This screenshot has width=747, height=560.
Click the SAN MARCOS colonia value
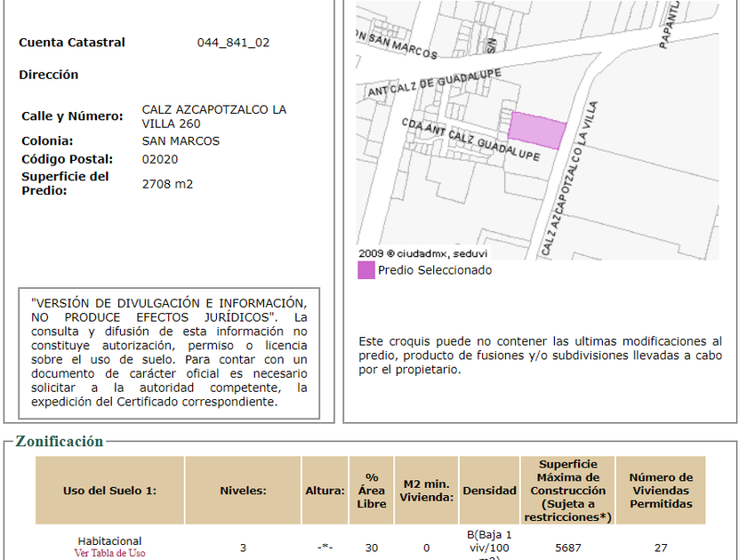click(181, 140)
